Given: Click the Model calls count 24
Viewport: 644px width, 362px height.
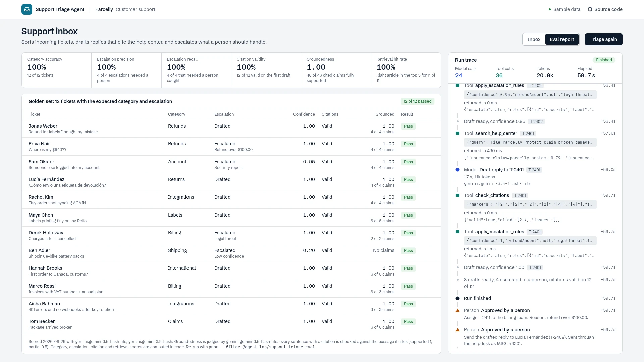Looking at the screenshot, I should (x=459, y=75).
